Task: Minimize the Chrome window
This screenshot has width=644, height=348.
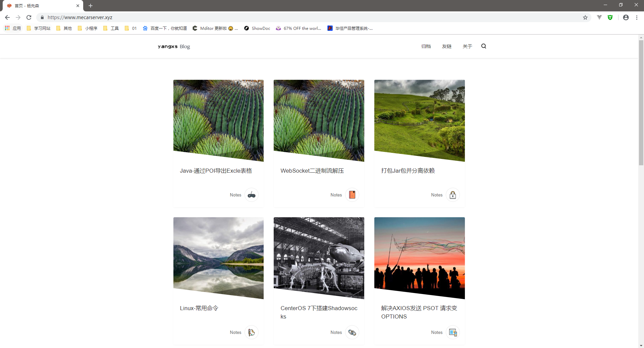Action: pyautogui.click(x=605, y=5)
